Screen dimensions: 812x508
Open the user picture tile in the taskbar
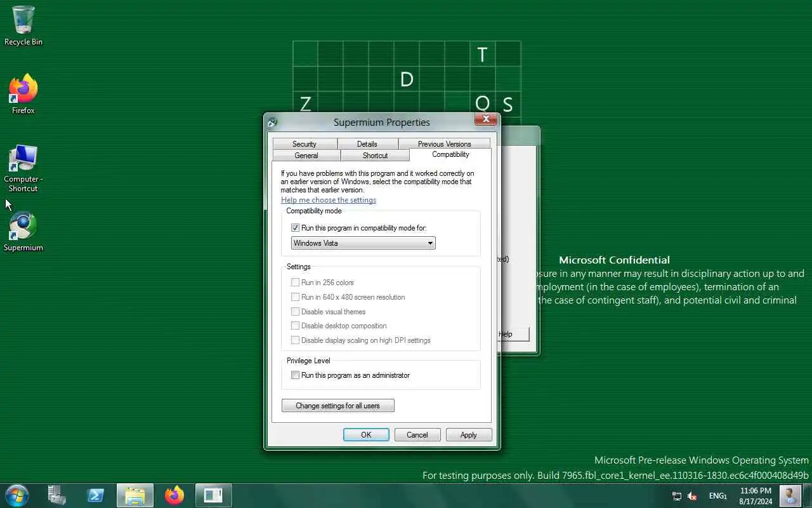[x=790, y=495]
